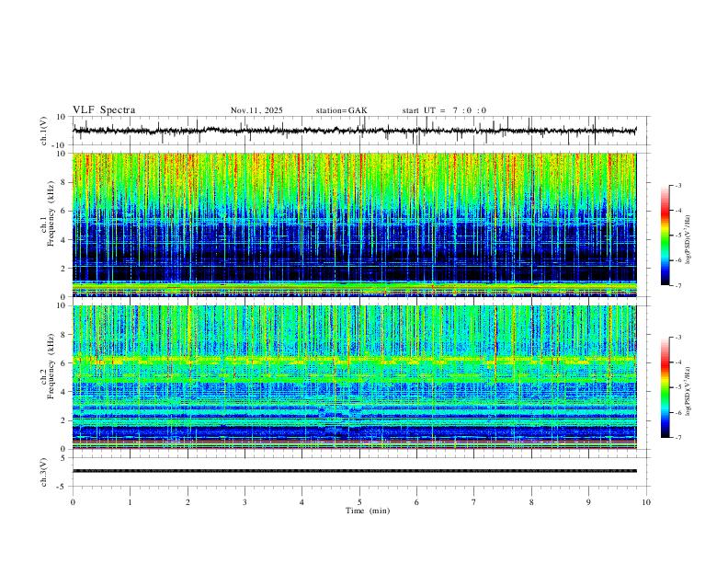This screenshot has width=728, height=563.
Task: Click the ch.3 black signal band
Action: pos(355,471)
